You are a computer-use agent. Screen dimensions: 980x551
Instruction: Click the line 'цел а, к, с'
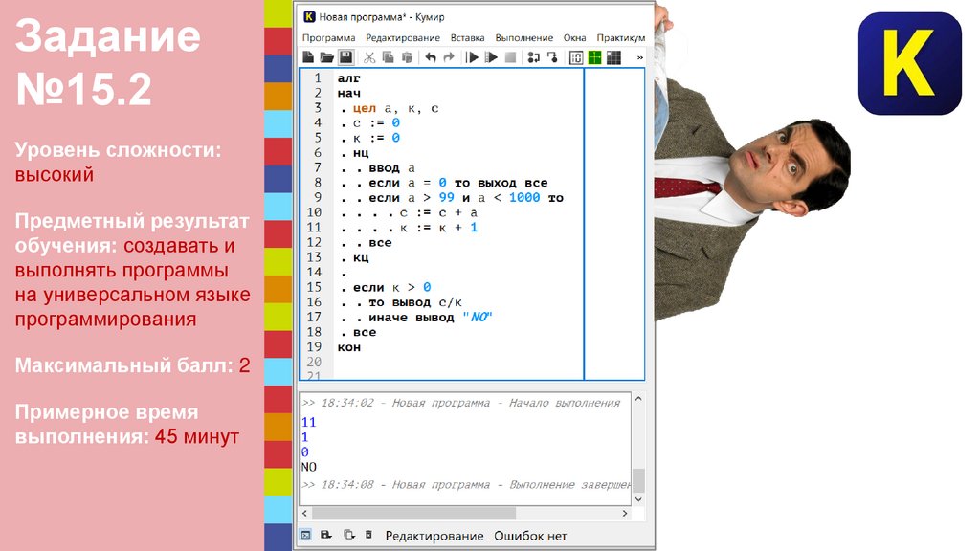coord(395,108)
